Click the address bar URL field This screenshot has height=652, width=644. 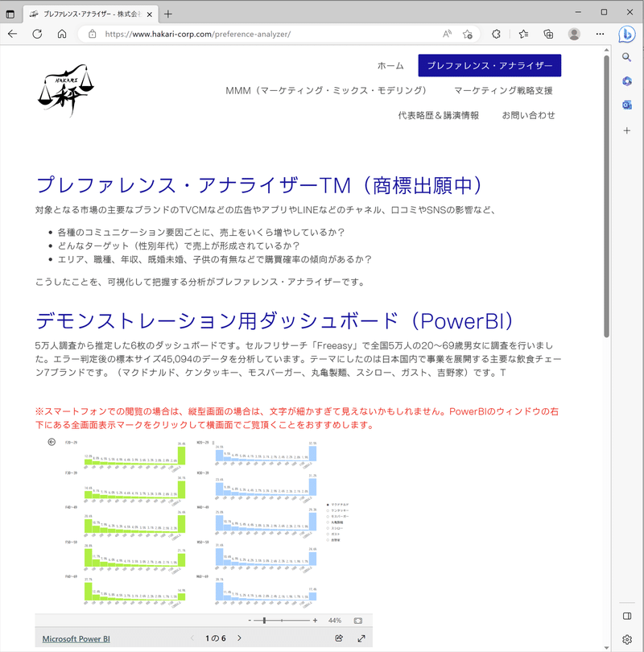coord(197,34)
